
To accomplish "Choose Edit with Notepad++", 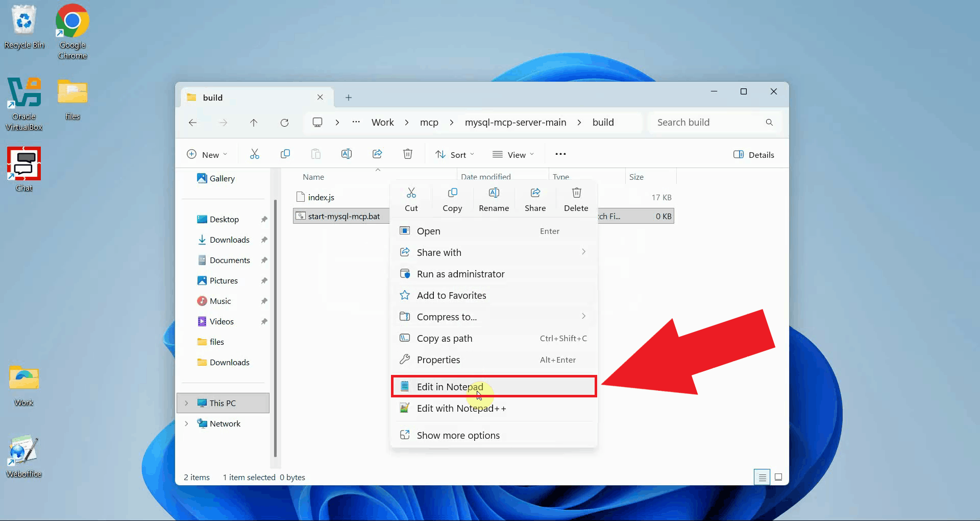I will (494, 408).
